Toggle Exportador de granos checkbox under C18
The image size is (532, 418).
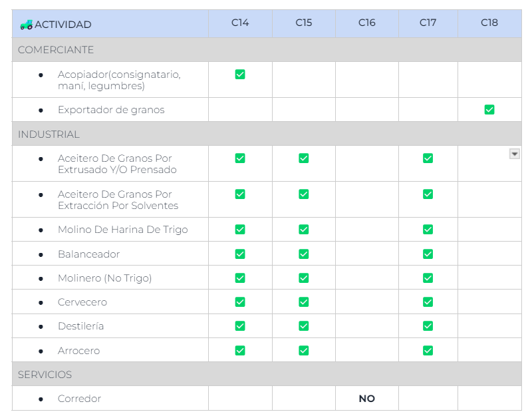tap(489, 110)
